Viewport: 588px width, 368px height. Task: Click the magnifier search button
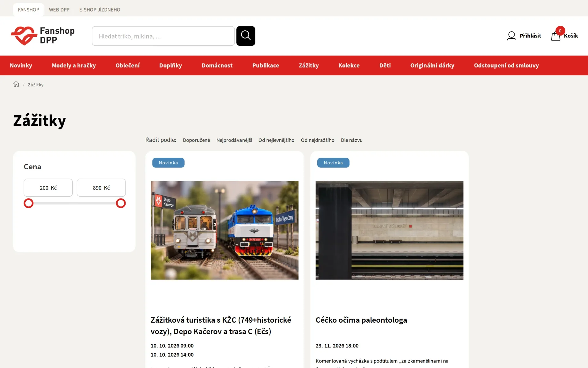(x=246, y=36)
